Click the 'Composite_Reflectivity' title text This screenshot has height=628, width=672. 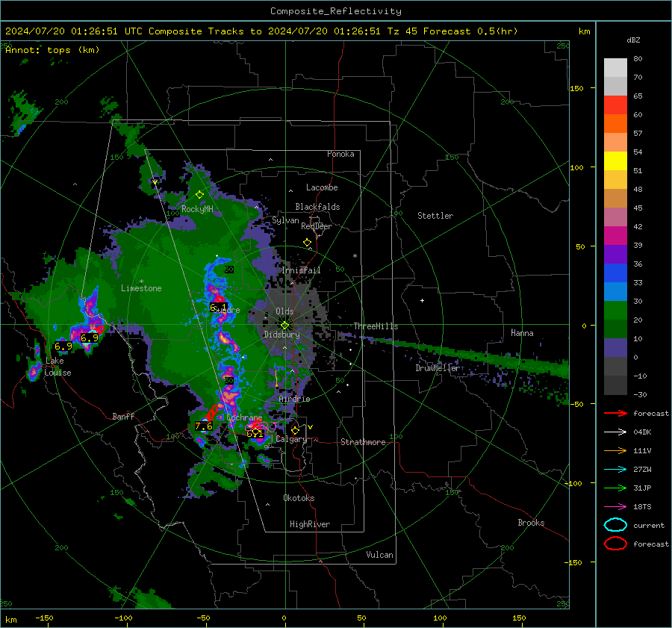335,11
